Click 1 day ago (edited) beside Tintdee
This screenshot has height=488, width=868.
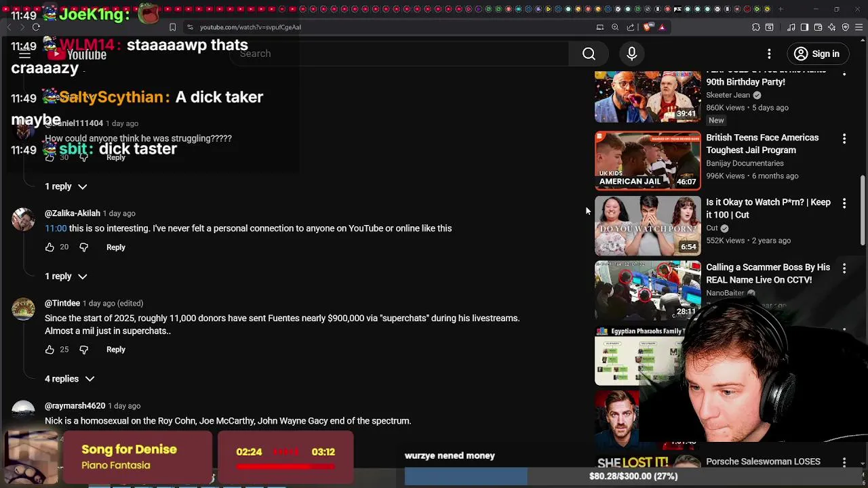coord(113,304)
